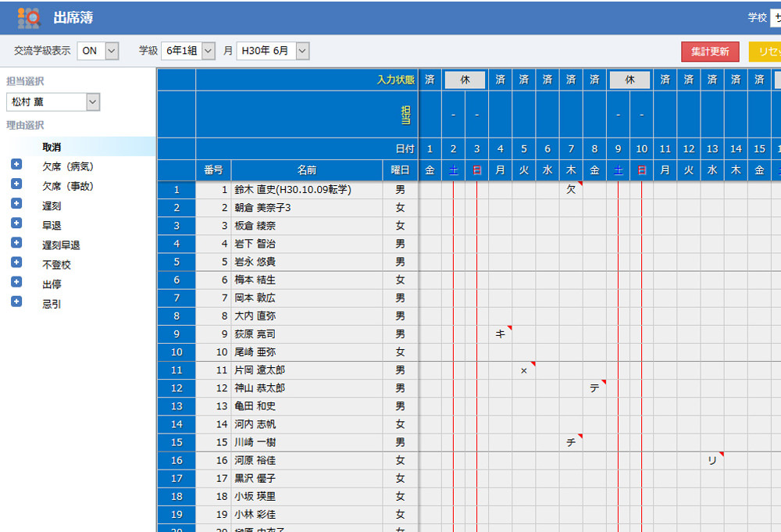Expand the 欠席（事故） reason plus icon
Viewport: 781px width, 532px height.
click(16, 184)
